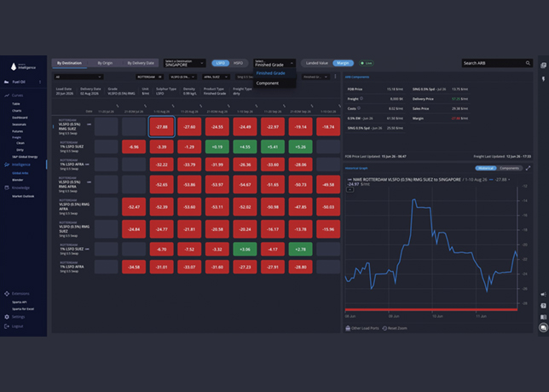Switch to the By Origin tab
This screenshot has width=549, height=392.
105,63
